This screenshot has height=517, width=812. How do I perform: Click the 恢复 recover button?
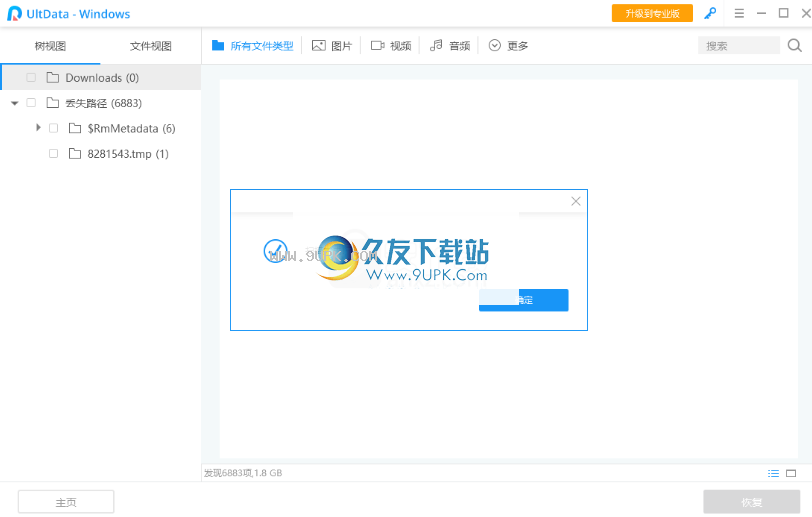tap(751, 502)
